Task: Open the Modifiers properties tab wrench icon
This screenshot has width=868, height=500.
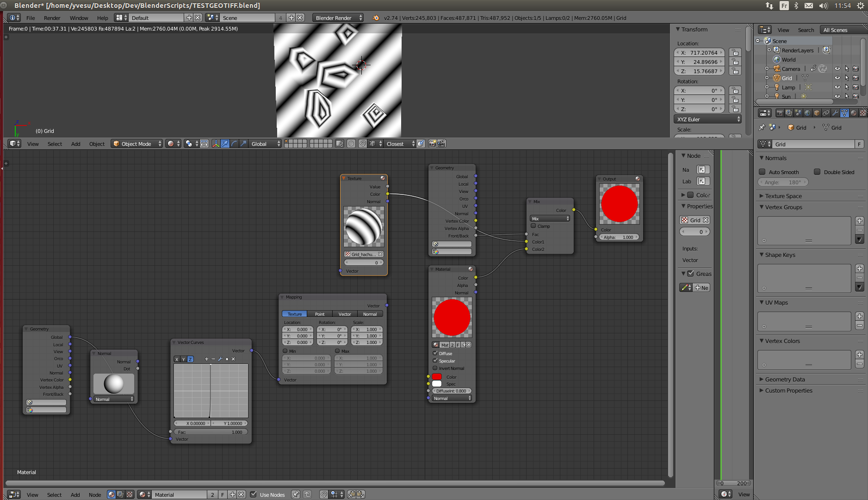Action: pyautogui.click(x=835, y=113)
